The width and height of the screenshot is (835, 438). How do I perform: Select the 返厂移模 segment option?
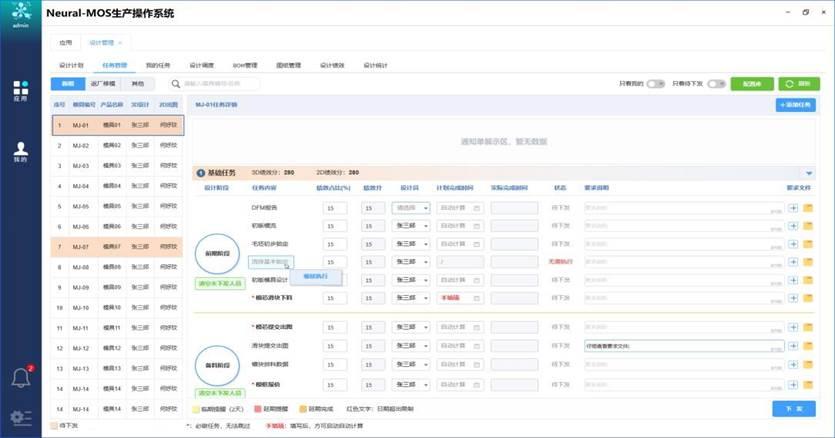click(103, 85)
